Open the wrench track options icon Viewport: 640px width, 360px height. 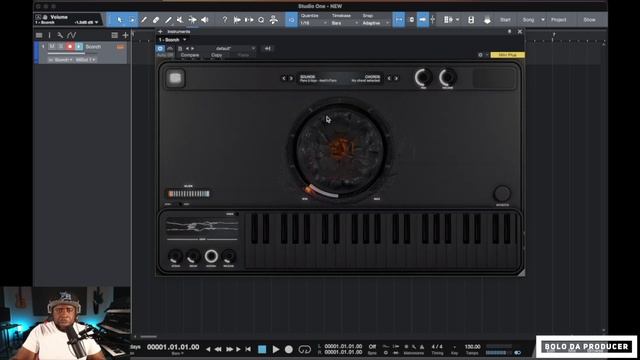[60, 35]
